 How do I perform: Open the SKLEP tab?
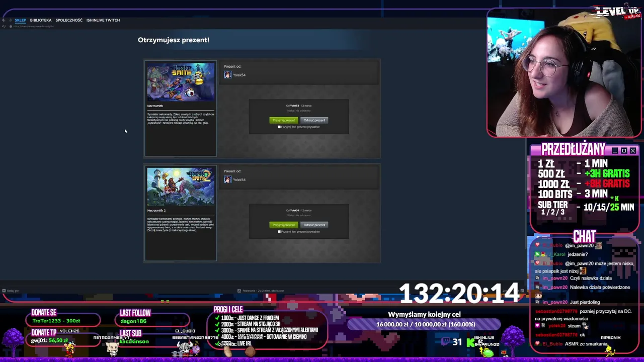20,20
